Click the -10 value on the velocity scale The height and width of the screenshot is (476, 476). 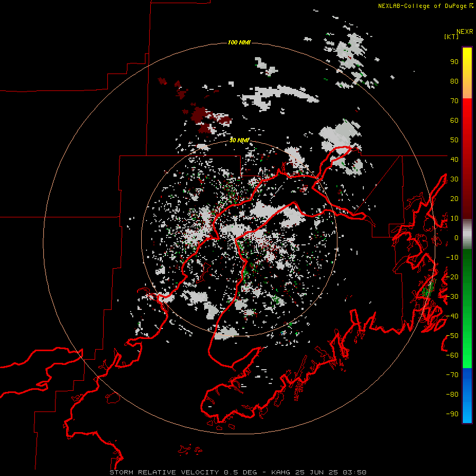452,258
